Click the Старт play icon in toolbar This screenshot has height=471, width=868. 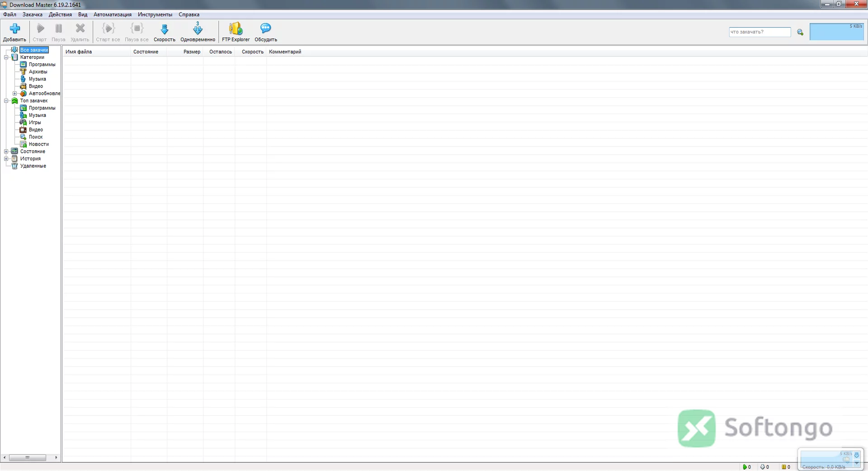pos(40,29)
